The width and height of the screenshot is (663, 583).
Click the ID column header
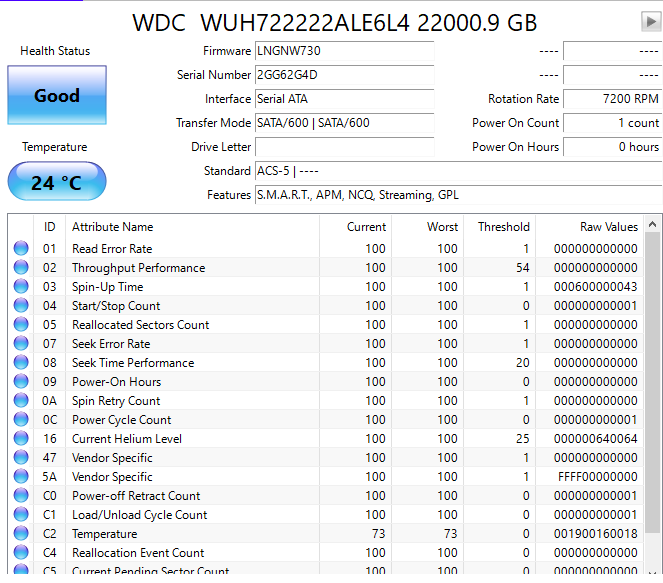click(x=49, y=227)
